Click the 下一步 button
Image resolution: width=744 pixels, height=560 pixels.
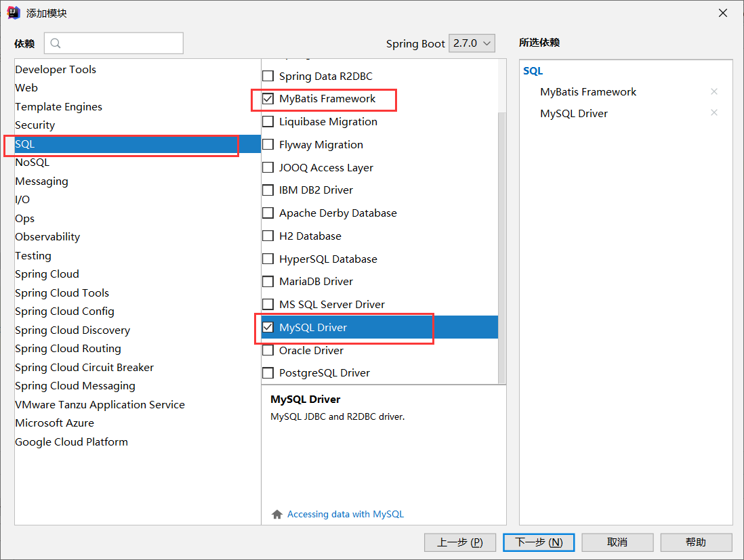tap(538, 542)
